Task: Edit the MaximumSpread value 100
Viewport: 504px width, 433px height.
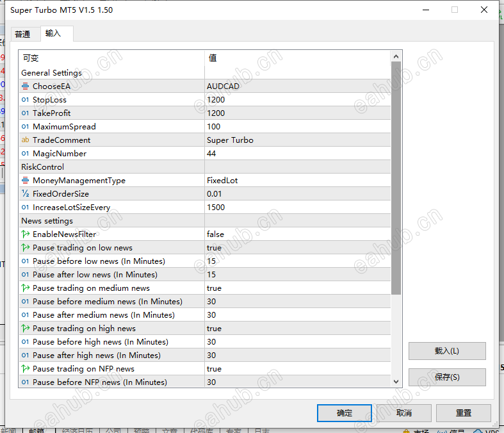Action: coord(298,127)
